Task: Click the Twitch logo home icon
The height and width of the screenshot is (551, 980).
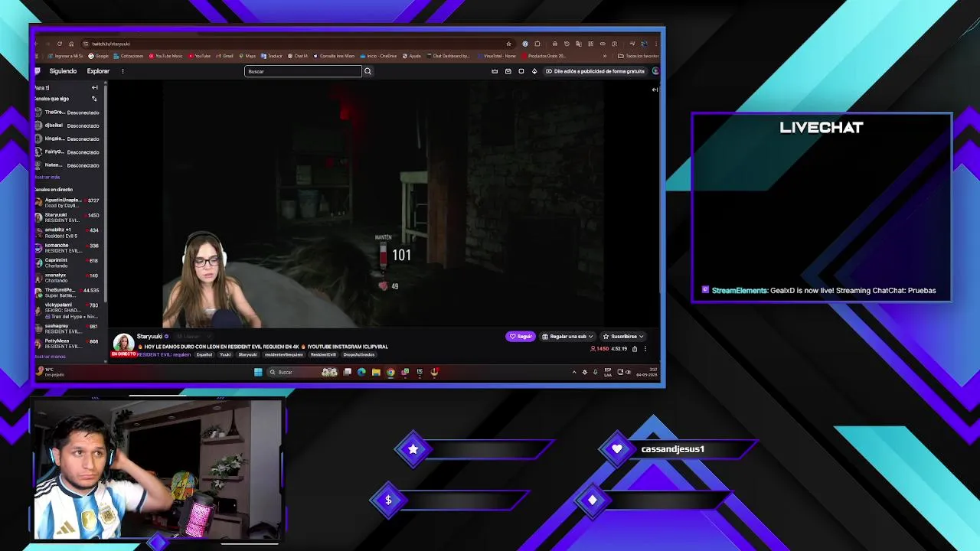Action: [38, 71]
